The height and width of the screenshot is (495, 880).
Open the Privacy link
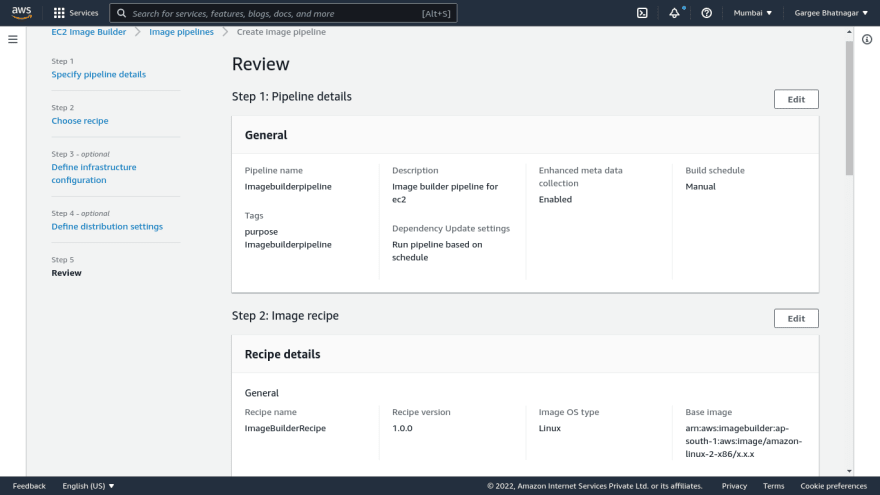[734, 486]
